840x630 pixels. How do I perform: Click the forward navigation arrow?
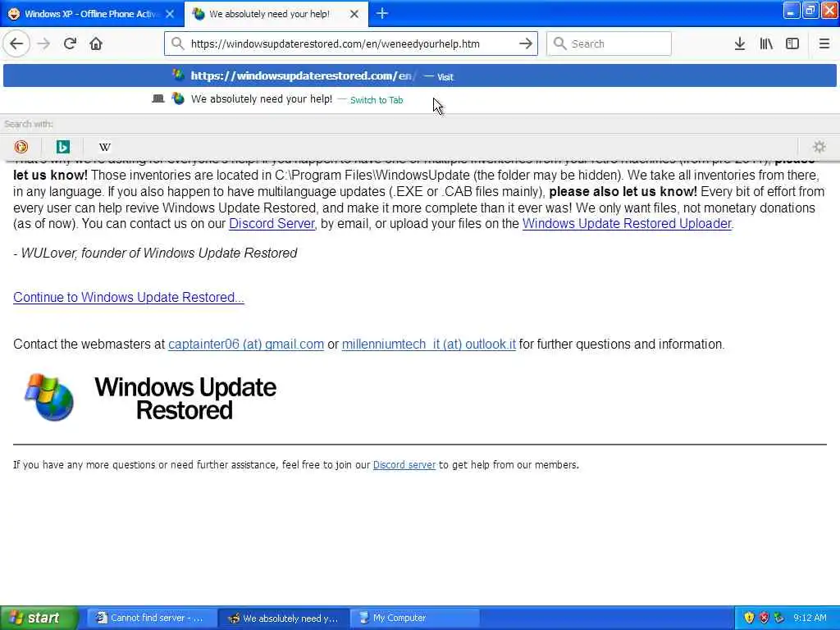click(x=43, y=43)
